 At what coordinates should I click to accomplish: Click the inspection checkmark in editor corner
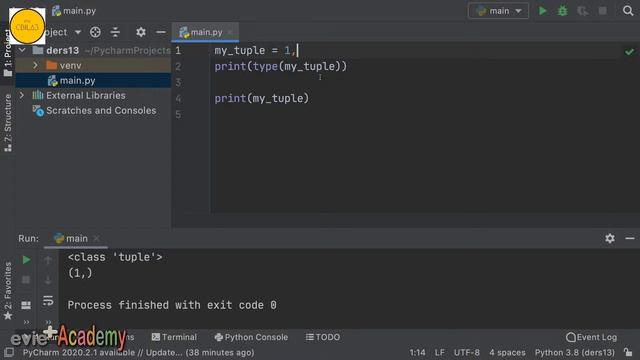click(x=629, y=52)
